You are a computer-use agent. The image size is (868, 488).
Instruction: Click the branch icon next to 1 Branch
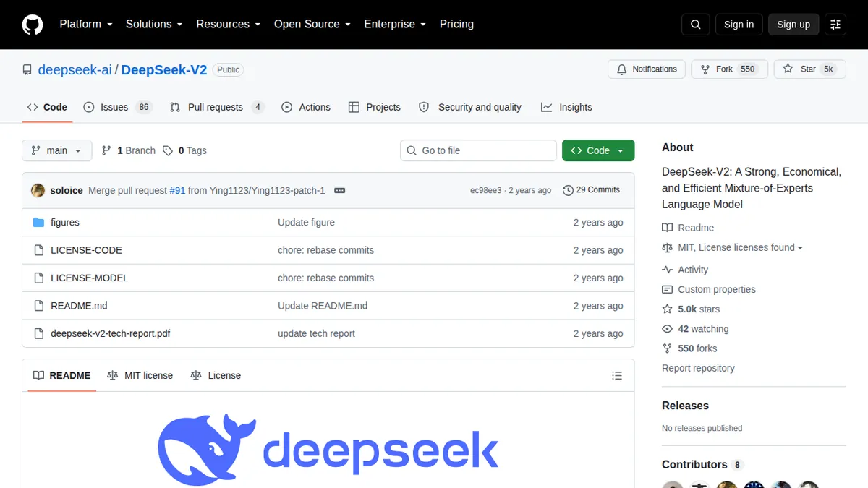pyautogui.click(x=106, y=150)
